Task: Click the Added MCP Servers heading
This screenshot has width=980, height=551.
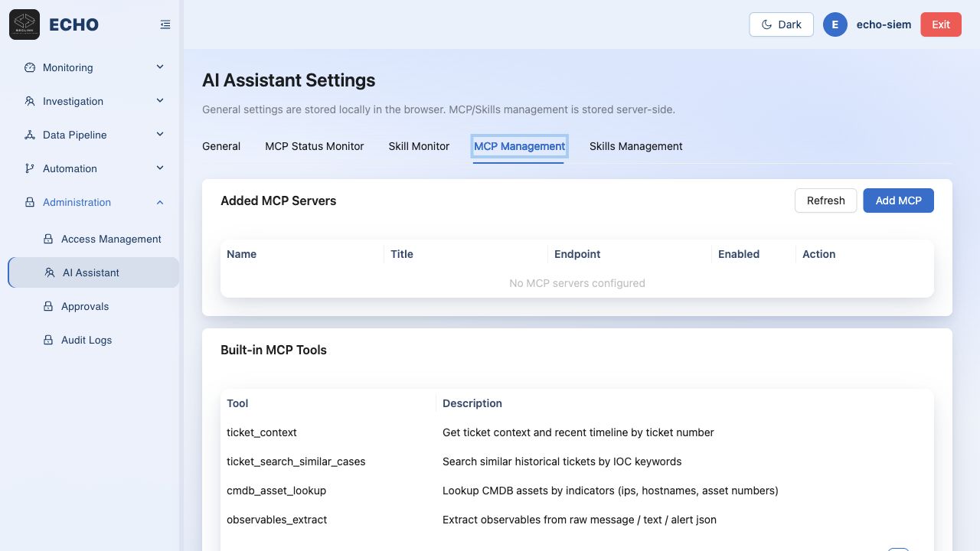Action: coord(279,201)
